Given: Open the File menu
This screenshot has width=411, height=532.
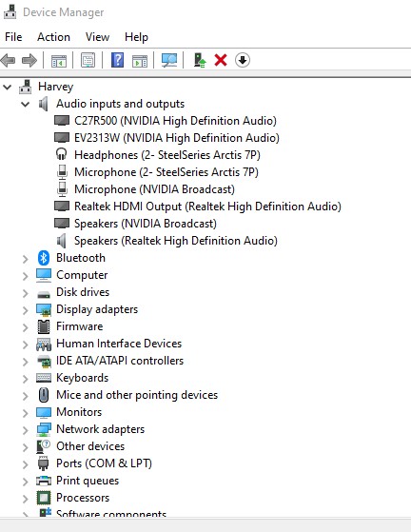Looking at the screenshot, I should [13, 37].
